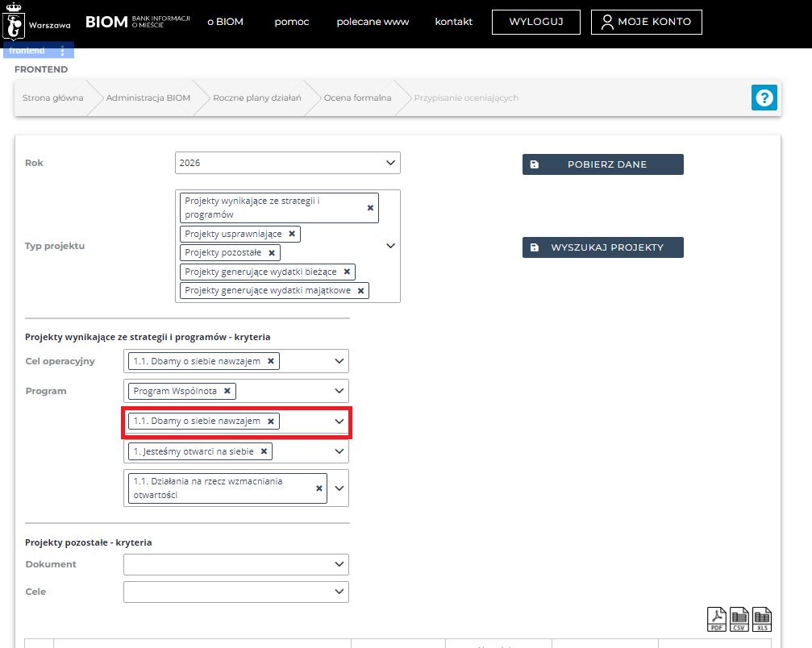This screenshot has height=648, width=812.
Task: Open frontend tag three-dot menu
Action: (x=63, y=51)
